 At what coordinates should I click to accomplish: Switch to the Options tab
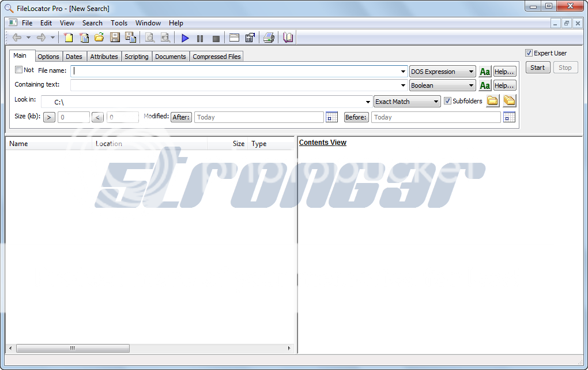coord(48,57)
